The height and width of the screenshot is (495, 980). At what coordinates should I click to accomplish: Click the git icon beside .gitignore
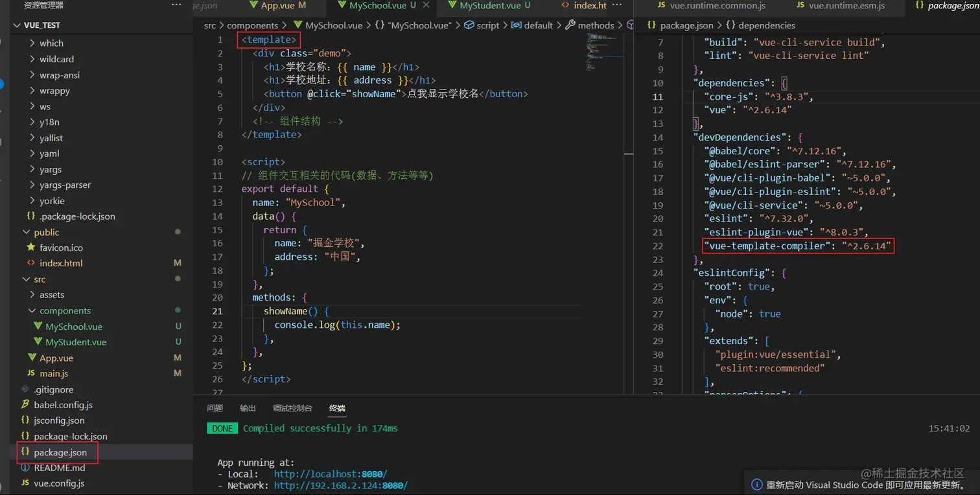[25, 389]
